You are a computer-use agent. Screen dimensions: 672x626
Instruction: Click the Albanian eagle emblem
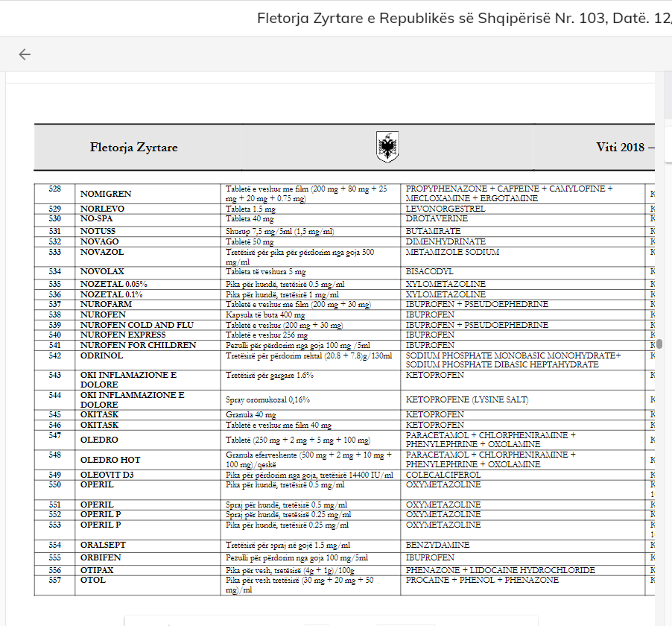[x=387, y=148]
